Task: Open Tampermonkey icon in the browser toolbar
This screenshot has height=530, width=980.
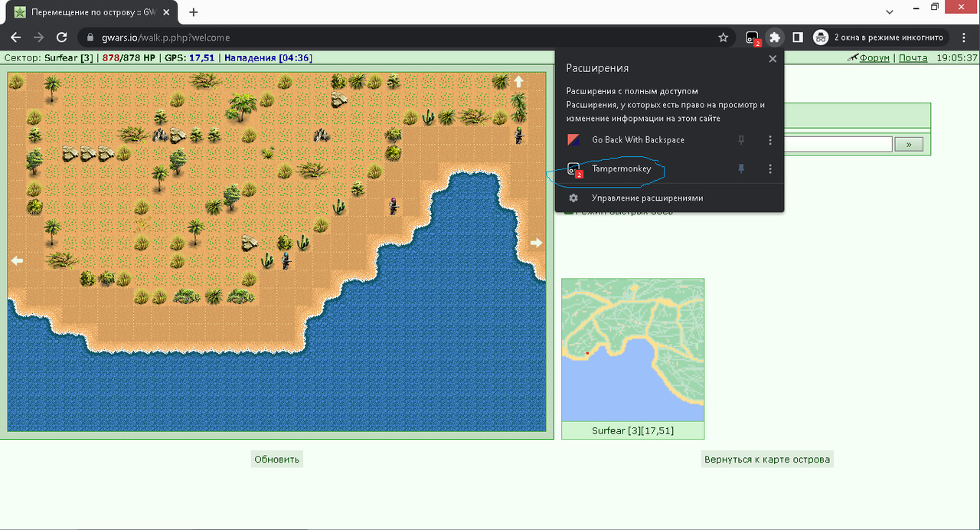Action: [753, 38]
